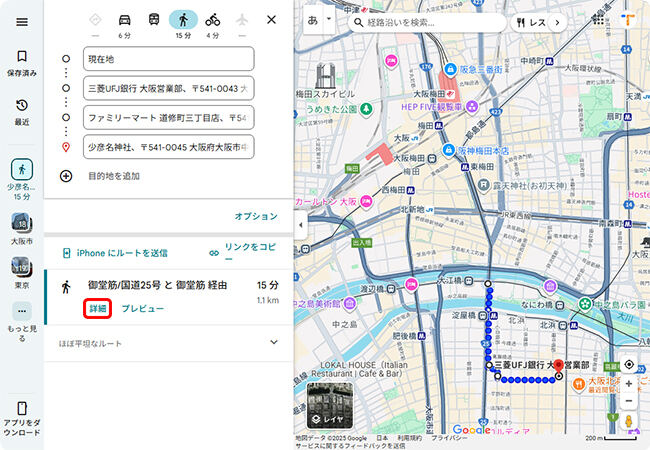Expand the ほぼ平坦なルート elevation section

(x=168, y=343)
